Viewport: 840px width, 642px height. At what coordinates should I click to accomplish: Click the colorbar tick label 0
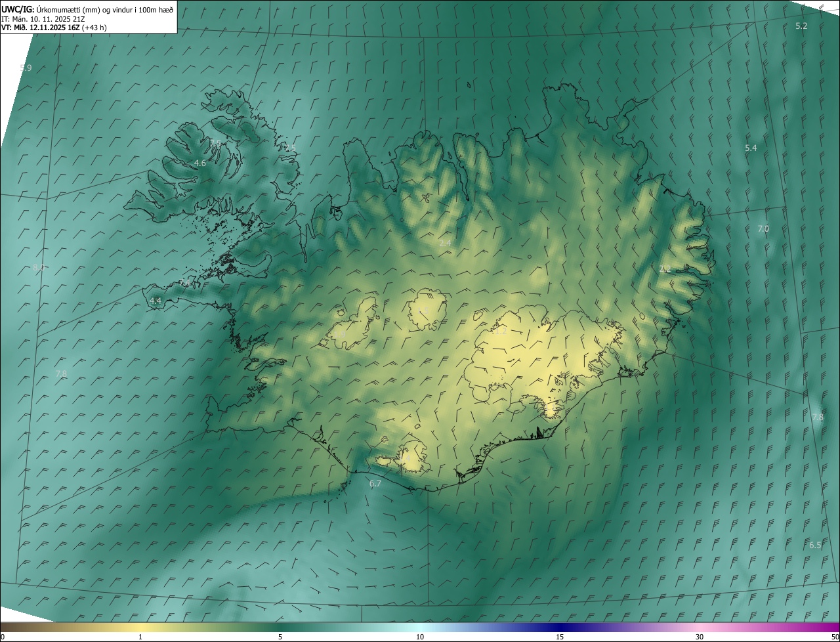pyautogui.click(x=2, y=637)
